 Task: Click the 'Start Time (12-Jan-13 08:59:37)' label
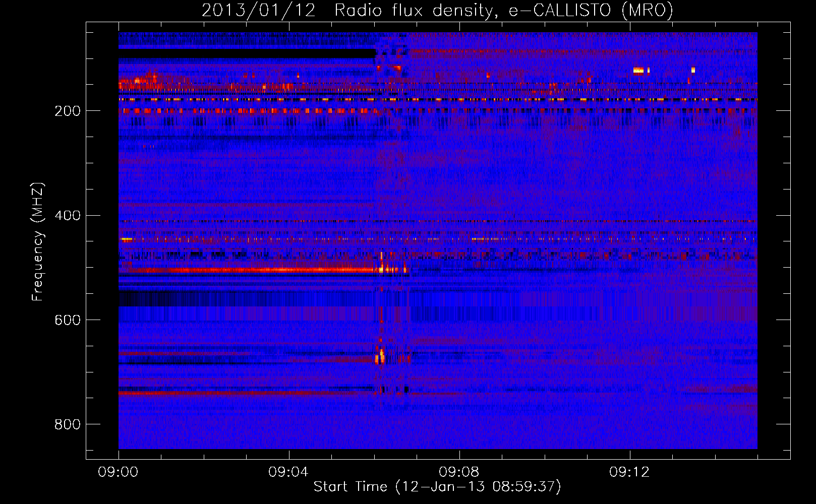coord(437,487)
